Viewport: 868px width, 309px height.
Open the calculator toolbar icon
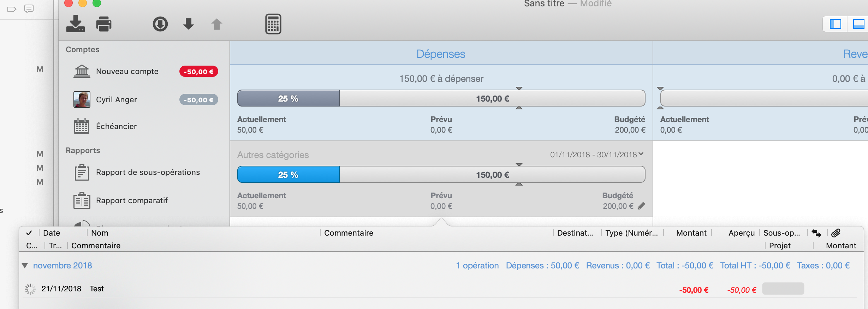pyautogui.click(x=273, y=24)
